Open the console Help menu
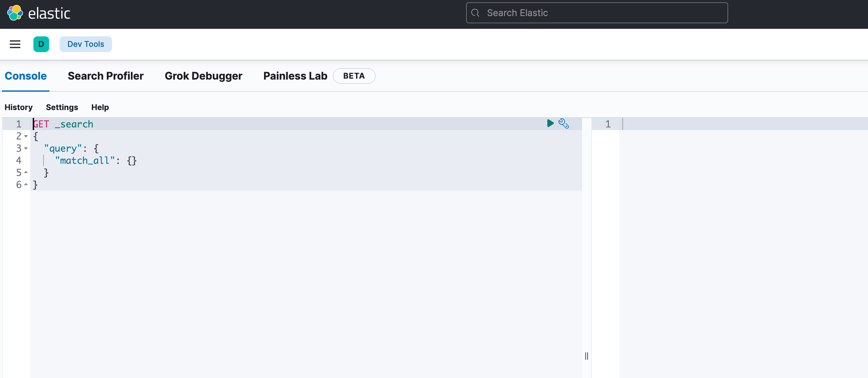Viewport: 868px width, 378px height. point(100,107)
